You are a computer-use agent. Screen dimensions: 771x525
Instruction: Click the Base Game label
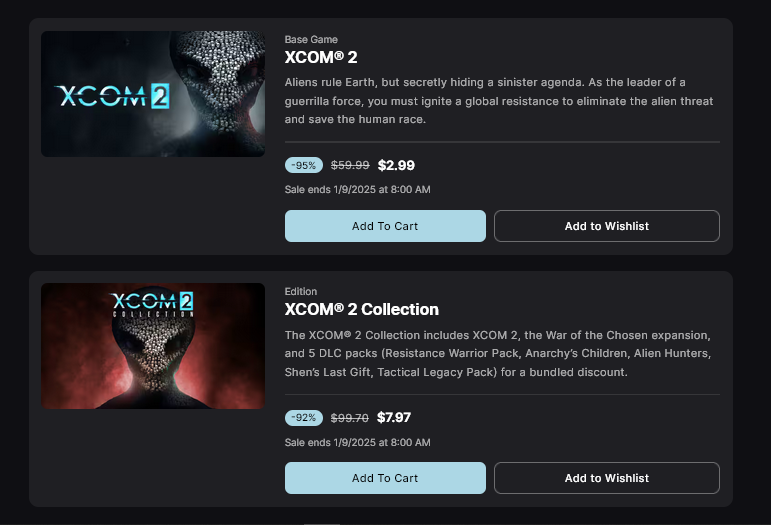[x=311, y=40]
